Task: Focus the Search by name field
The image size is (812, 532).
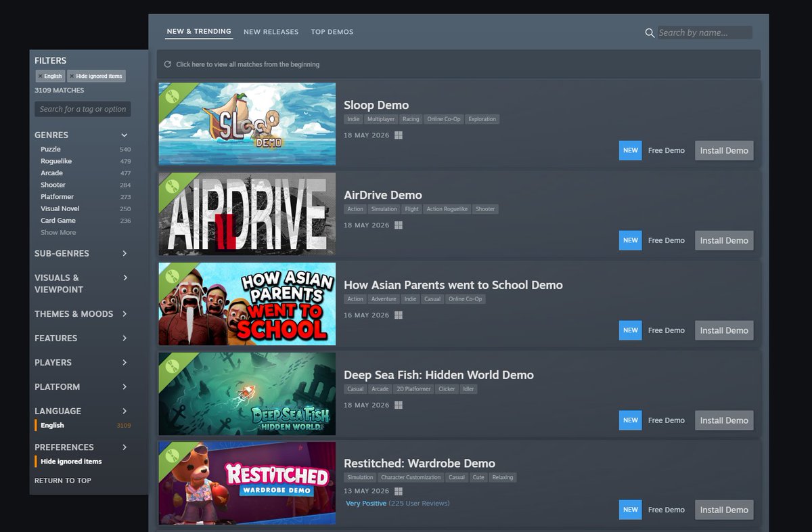Action: 704,32
